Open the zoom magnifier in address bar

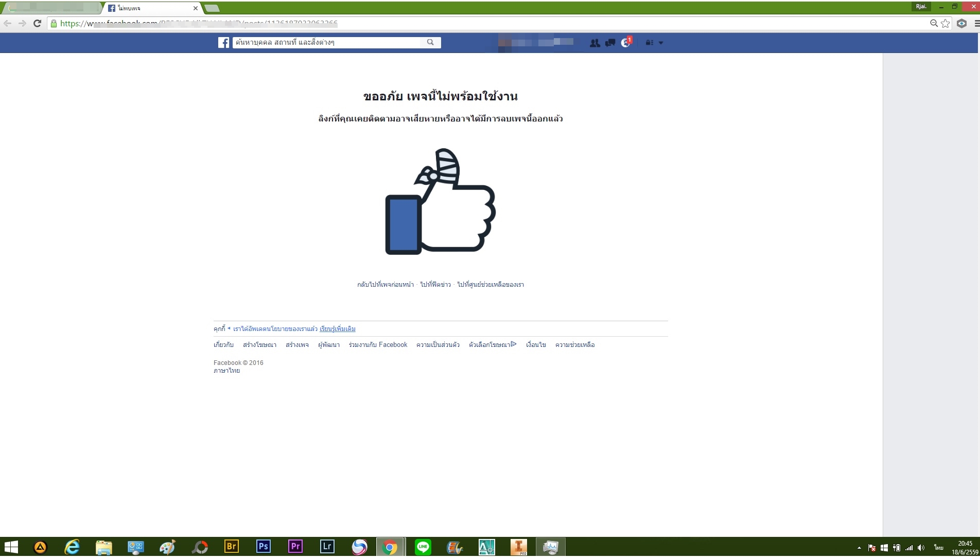tap(934, 23)
